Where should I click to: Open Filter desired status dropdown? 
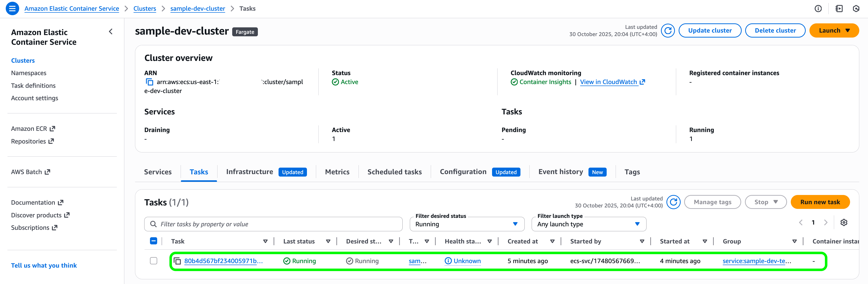(467, 224)
